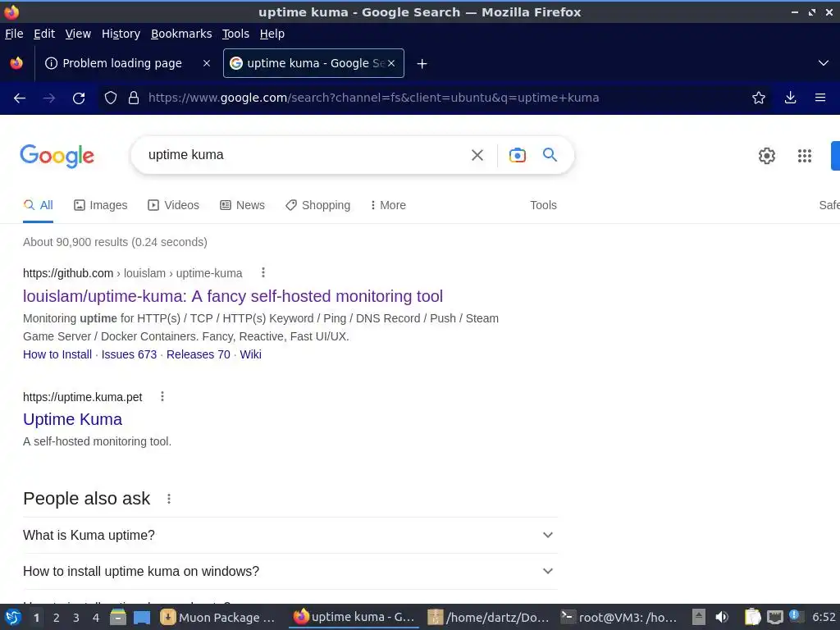Viewport: 840px width, 630px height.
Task: Expand 'How to install uptime kuma on windows?'
Action: pyautogui.click(x=290, y=572)
